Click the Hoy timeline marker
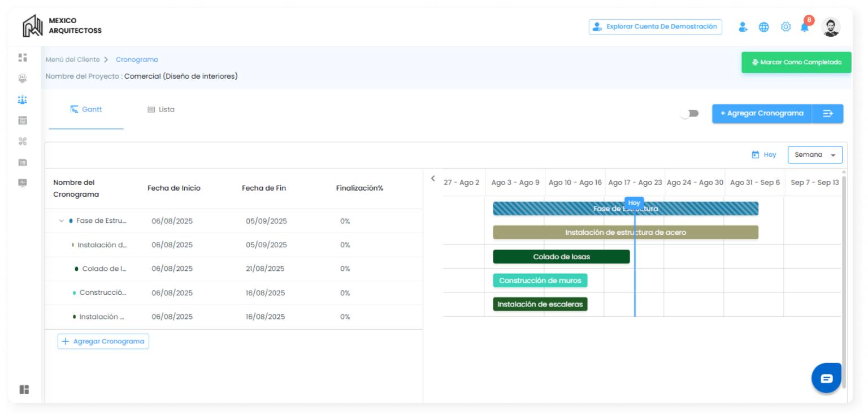Screen dimensions: 868x418 point(634,203)
